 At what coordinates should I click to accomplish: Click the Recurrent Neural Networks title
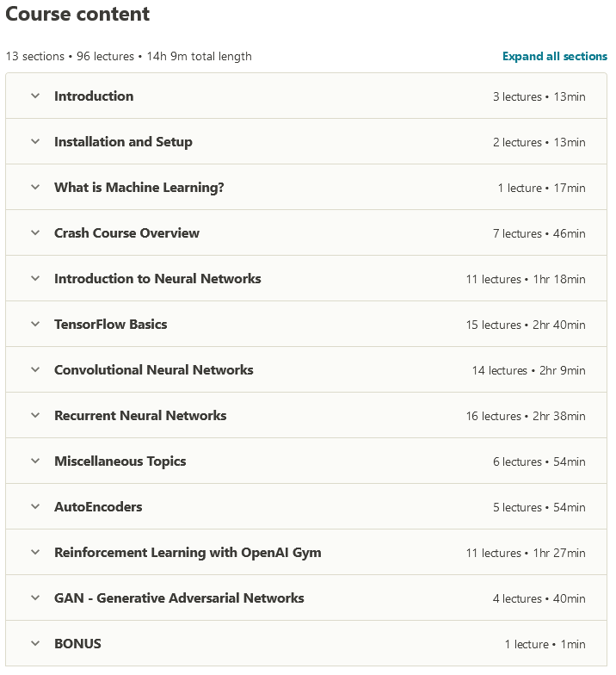coord(140,415)
